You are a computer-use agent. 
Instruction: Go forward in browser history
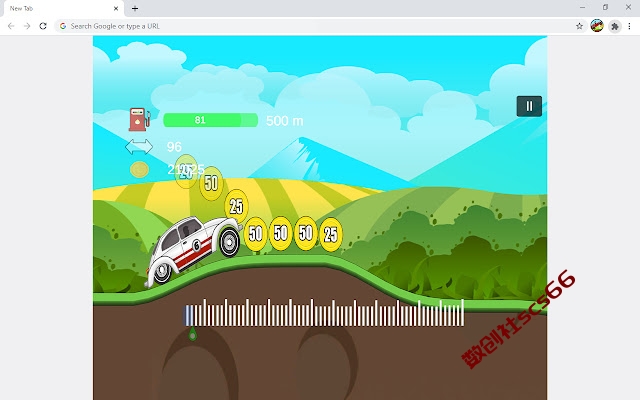[27, 26]
